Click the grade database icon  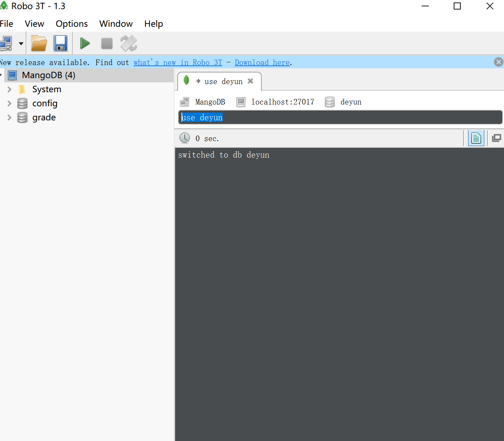23,118
